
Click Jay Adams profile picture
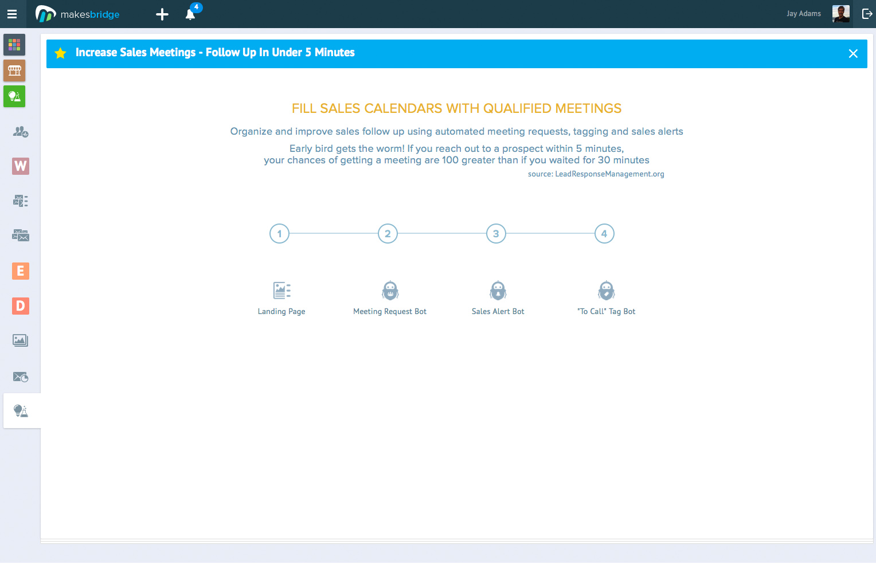coord(840,14)
